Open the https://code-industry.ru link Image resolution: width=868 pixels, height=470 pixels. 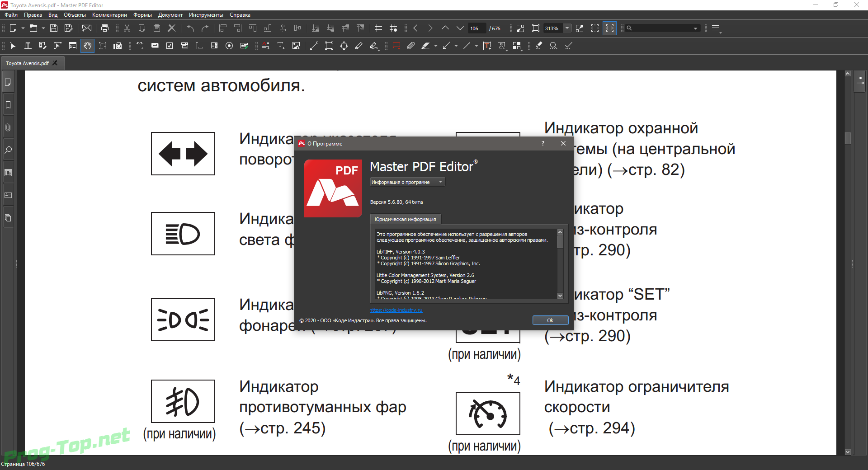click(x=396, y=310)
